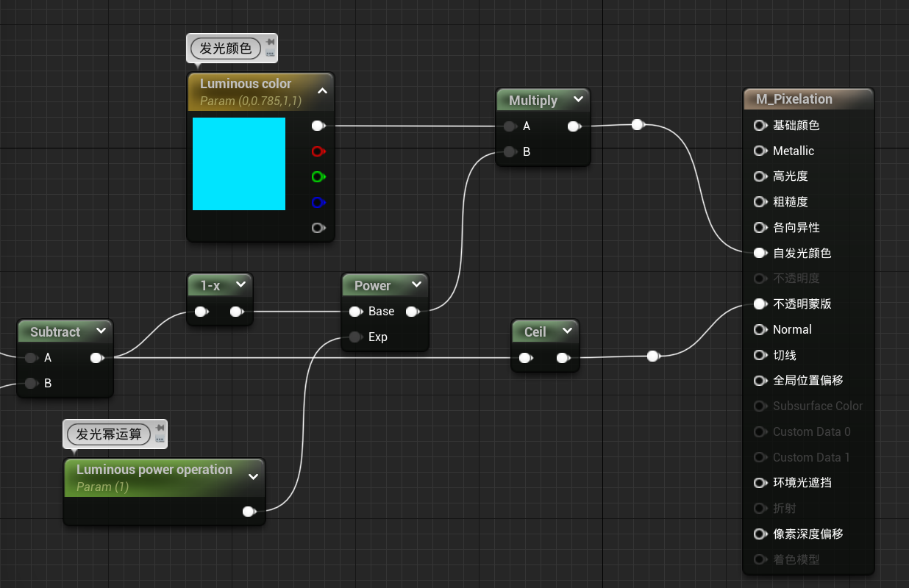Image resolution: width=909 pixels, height=588 pixels.
Task: Select reroute node after Multiply output
Action: point(638,125)
